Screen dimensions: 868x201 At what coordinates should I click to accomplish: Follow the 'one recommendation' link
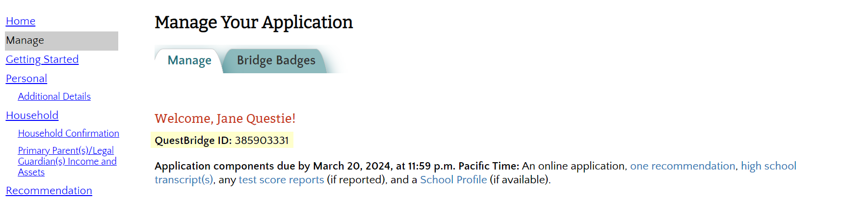pos(683,166)
